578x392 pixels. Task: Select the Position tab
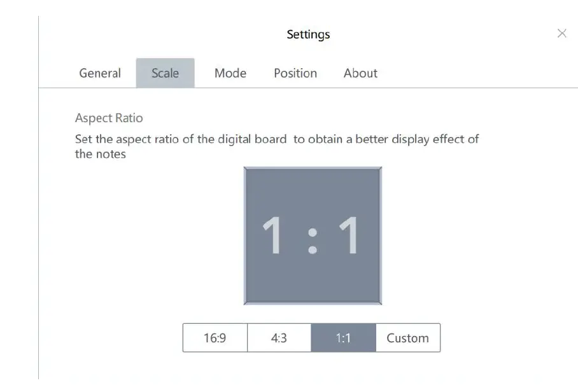295,73
